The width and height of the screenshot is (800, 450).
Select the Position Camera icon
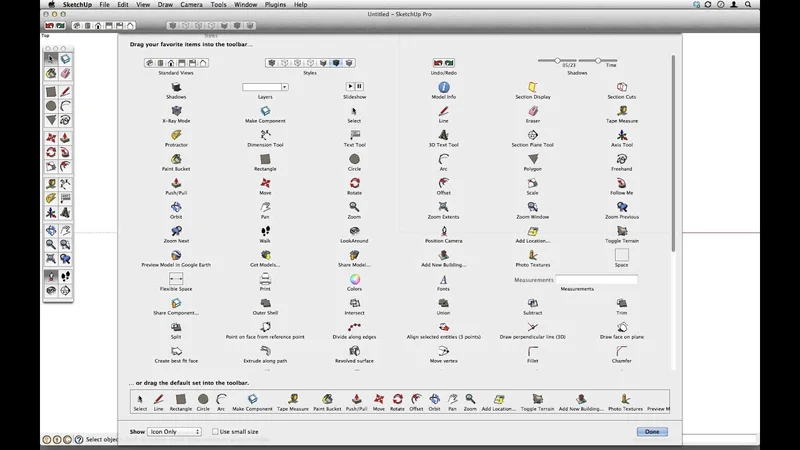(443, 231)
